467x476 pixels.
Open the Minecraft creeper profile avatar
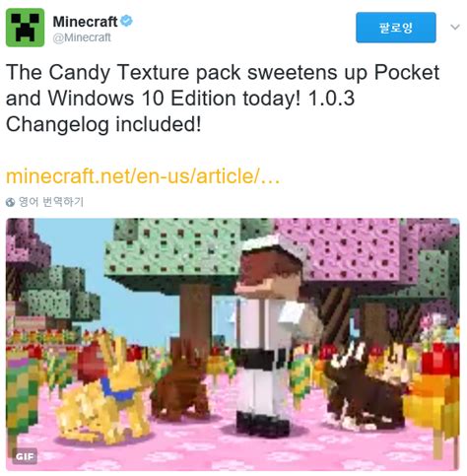coord(25,28)
